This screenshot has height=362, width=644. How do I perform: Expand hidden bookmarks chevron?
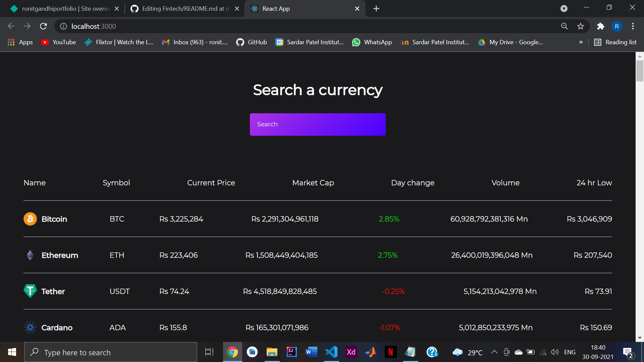click(581, 42)
